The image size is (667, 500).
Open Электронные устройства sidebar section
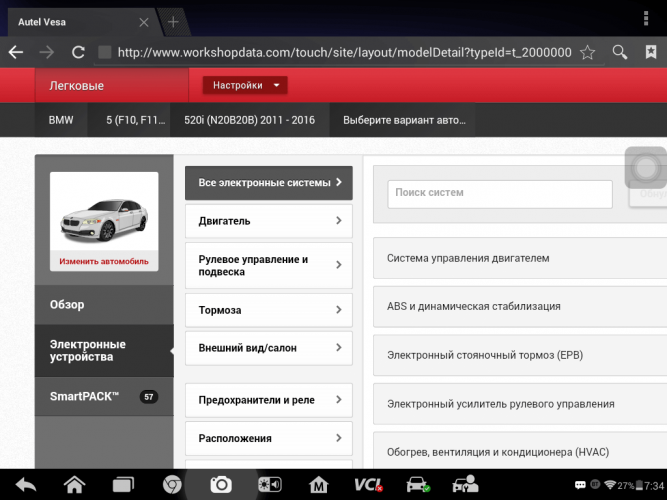tap(104, 351)
